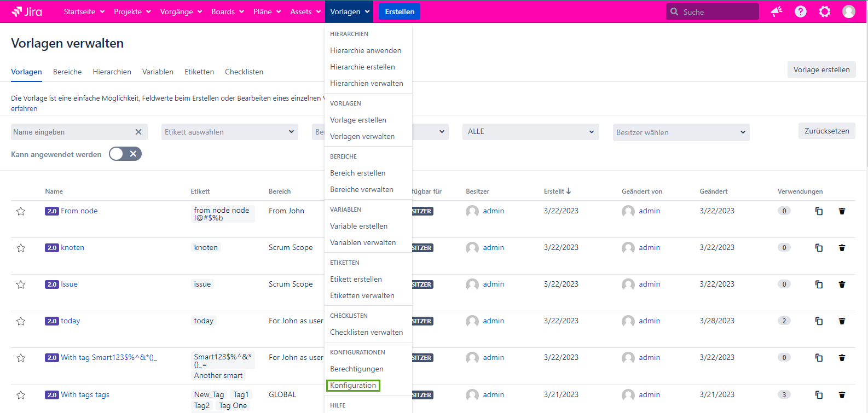Open the user profile avatar
The height and width of the screenshot is (413, 868).
(x=848, y=11)
